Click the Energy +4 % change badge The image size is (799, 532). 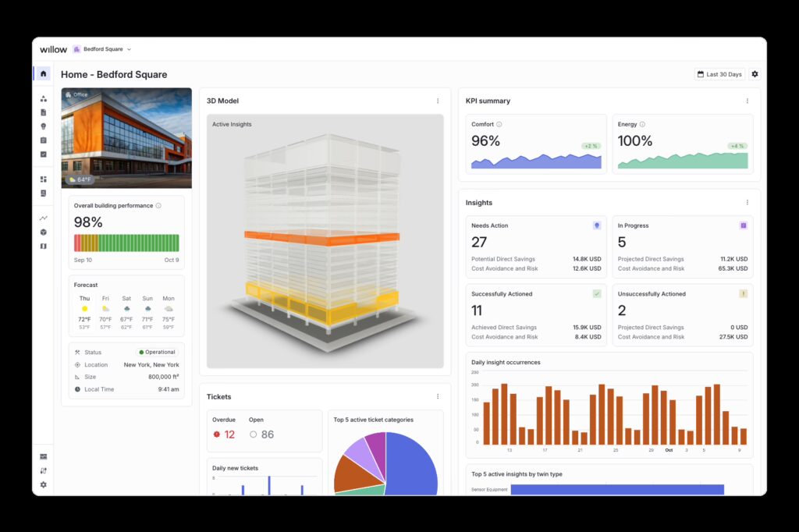tap(738, 146)
